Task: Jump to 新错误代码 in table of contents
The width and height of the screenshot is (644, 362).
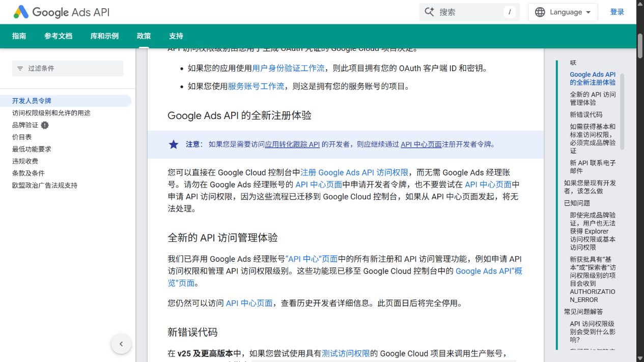Action: pyautogui.click(x=586, y=115)
